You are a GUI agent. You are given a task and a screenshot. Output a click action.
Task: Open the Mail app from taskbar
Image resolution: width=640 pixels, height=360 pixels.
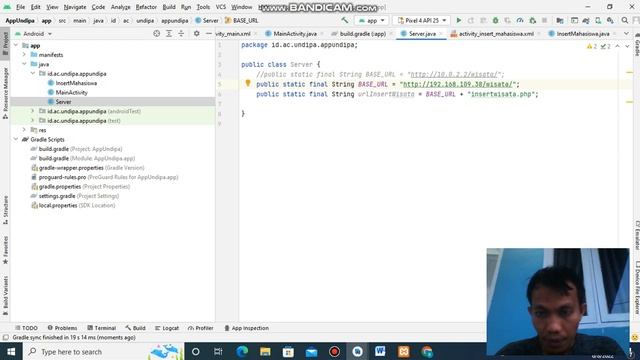point(311,351)
